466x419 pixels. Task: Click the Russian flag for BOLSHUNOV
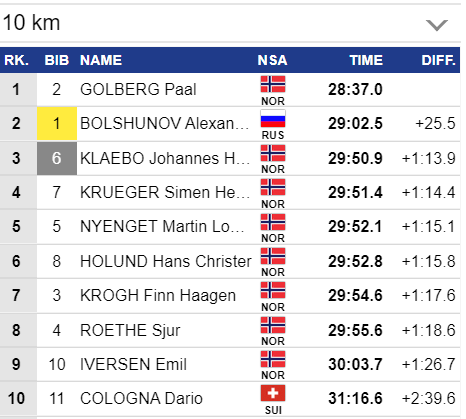[273, 118]
